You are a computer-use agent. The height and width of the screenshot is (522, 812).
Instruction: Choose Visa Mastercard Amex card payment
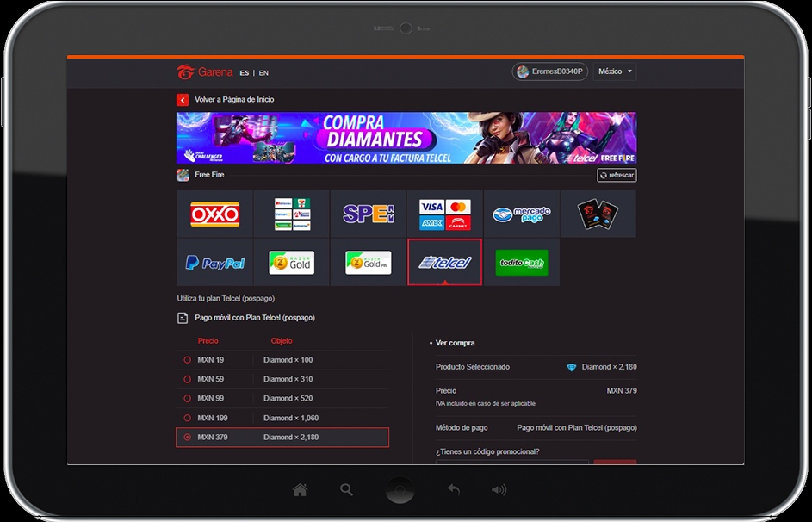tap(445, 214)
